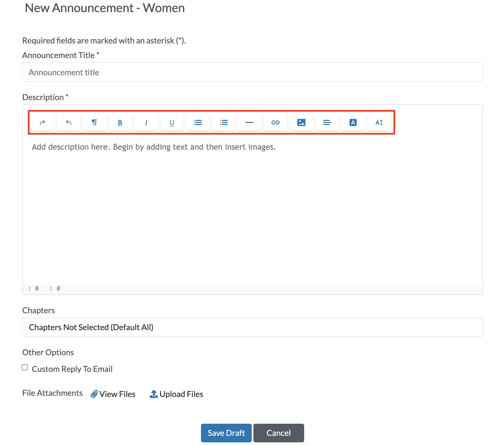Open the text color tool
This screenshot has width=504, height=446.
[x=353, y=122]
